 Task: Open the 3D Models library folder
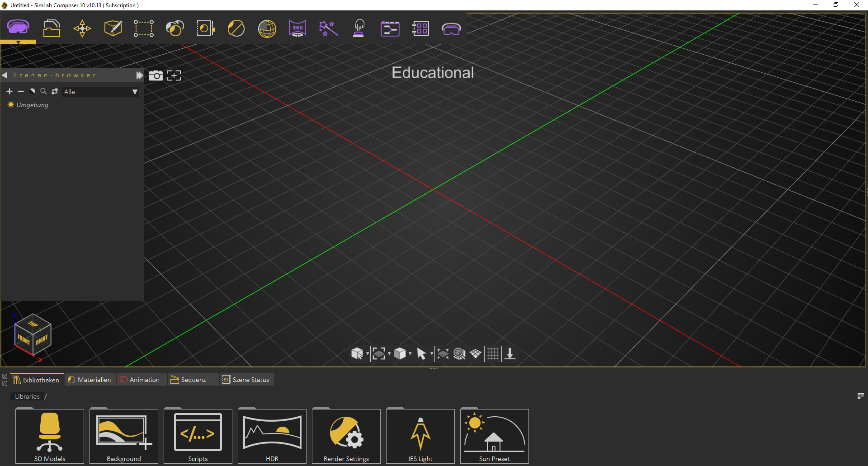(x=50, y=436)
